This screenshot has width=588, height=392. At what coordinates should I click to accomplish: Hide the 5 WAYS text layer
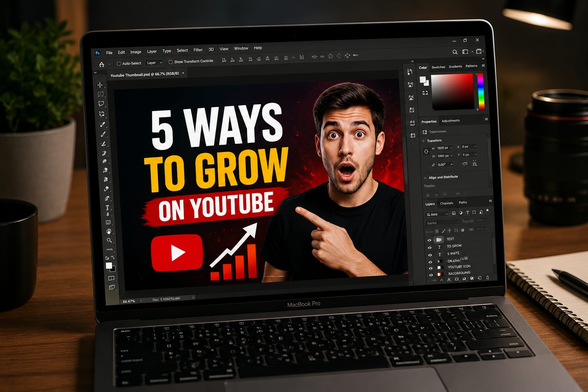[430, 255]
